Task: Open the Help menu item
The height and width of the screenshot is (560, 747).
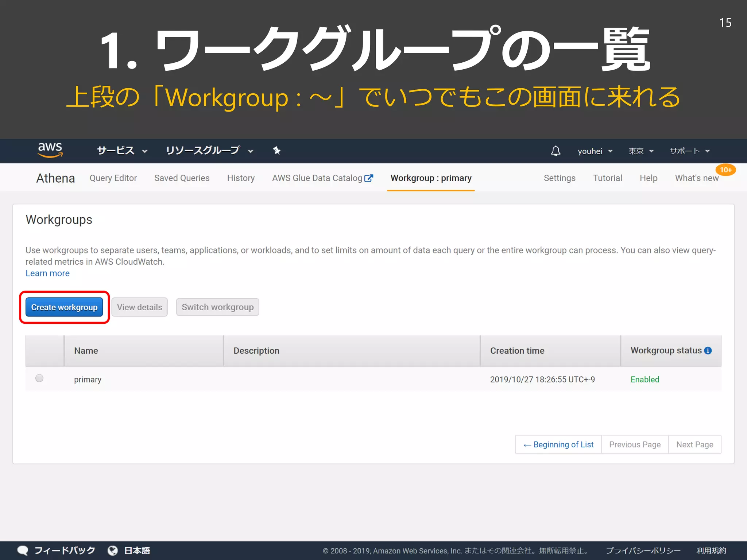Action: [648, 178]
